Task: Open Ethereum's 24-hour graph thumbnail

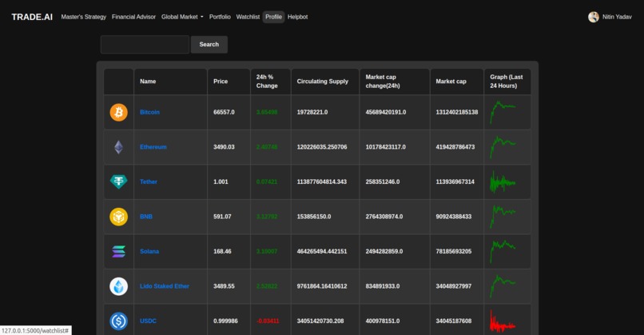Action: click(503, 147)
